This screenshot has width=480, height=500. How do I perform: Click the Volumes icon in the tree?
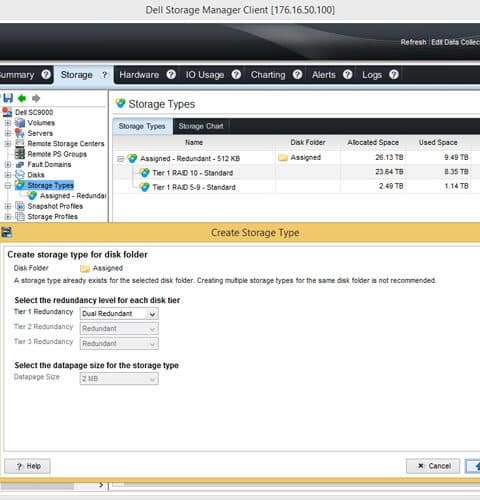20,123
